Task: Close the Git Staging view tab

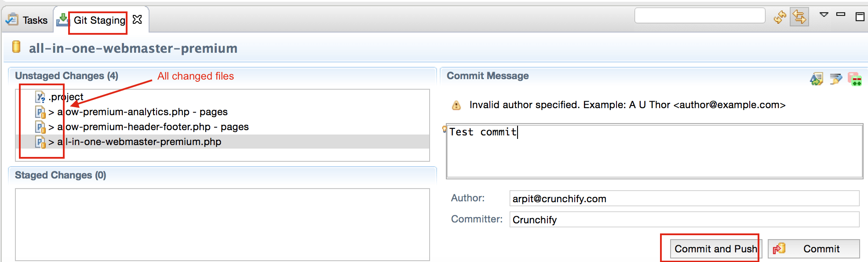Action: click(x=137, y=20)
